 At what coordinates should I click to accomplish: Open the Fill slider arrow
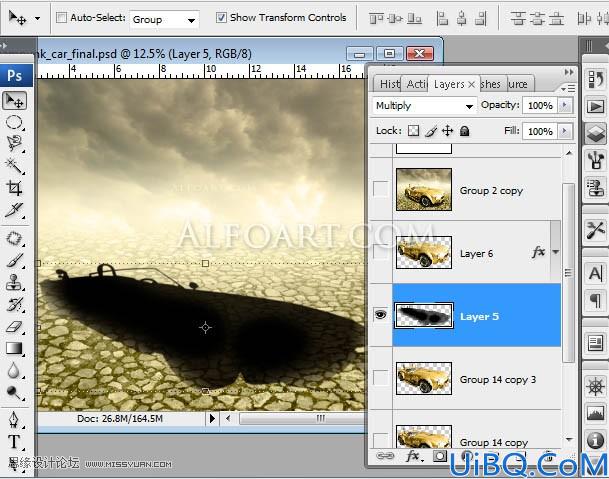click(x=564, y=131)
